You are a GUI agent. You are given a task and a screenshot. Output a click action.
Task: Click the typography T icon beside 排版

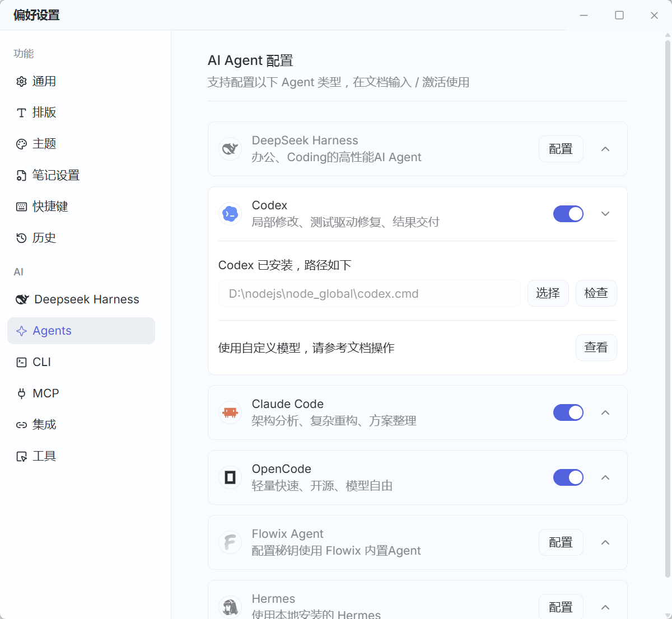point(21,113)
